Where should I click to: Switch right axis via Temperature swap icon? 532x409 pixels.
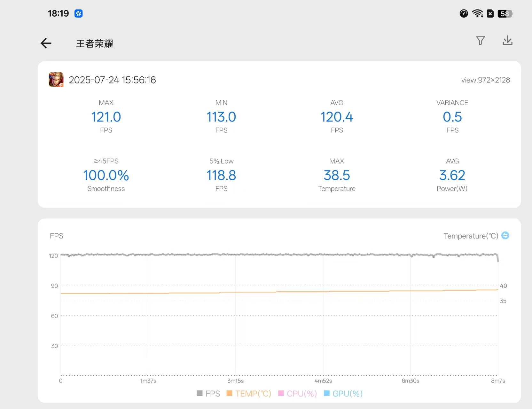tap(505, 236)
